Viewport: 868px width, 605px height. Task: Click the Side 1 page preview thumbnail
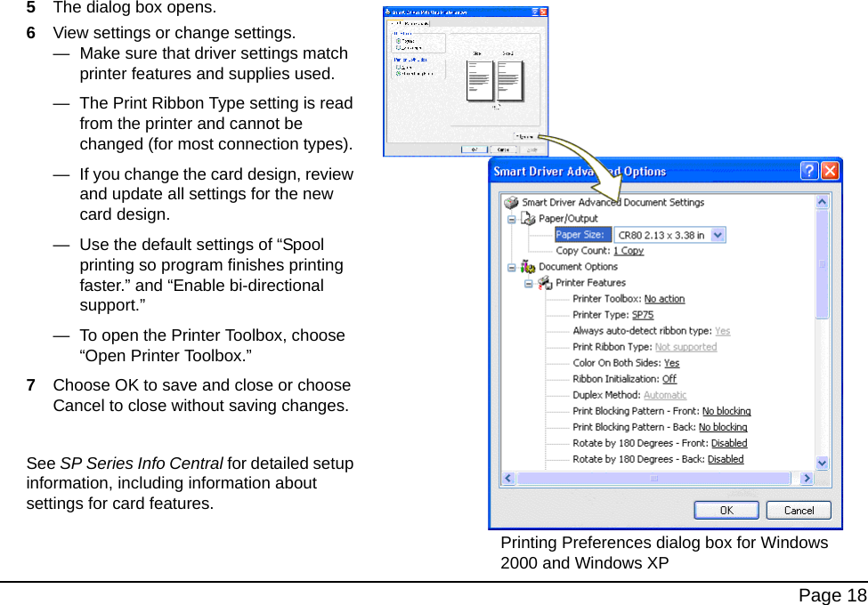480,81
